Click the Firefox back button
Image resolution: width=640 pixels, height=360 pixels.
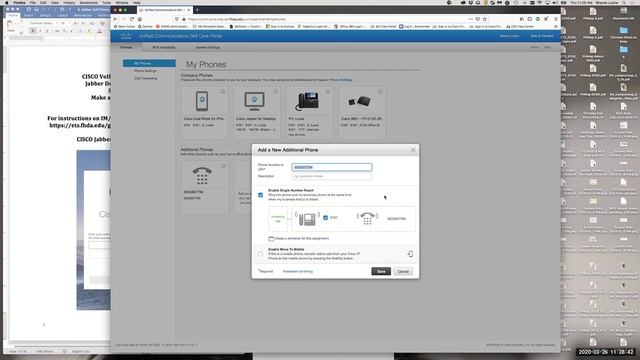[116, 19]
